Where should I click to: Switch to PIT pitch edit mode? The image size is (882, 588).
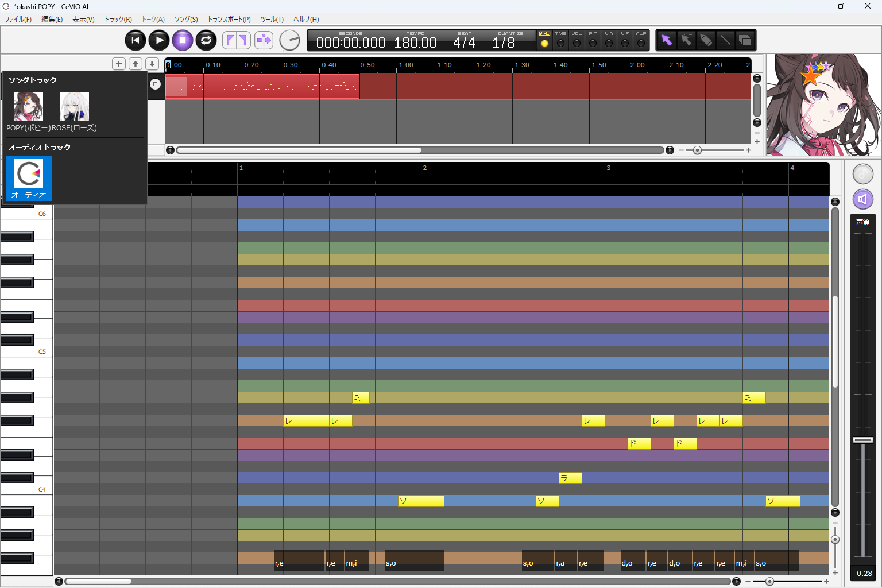593,42
